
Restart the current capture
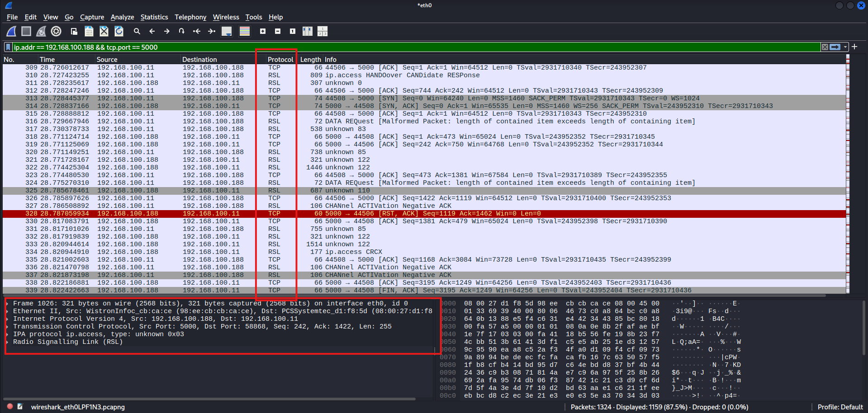(x=41, y=31)
